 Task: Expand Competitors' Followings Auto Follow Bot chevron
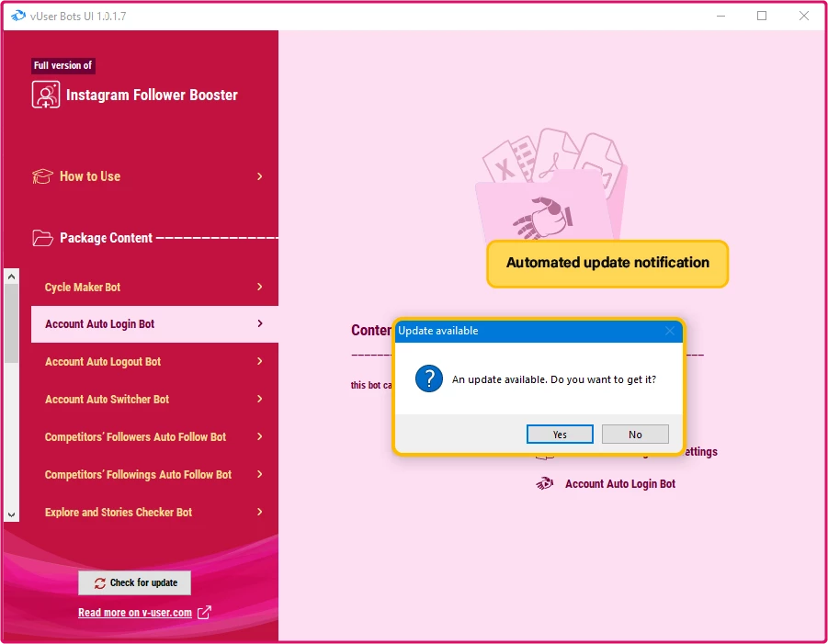click(260, 474)
